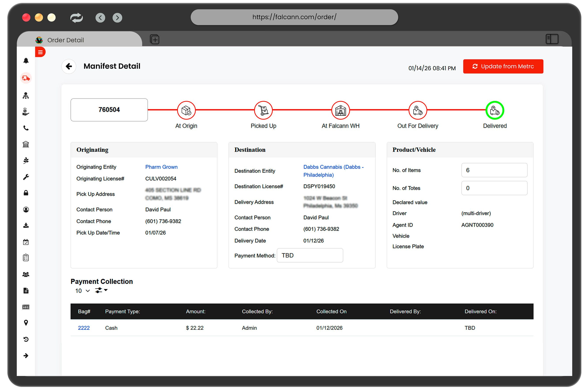The width and height of the screenshot is (588, 390).
Task: Click the padlock icon in sidebar
Action: click(x=26, y=193)
